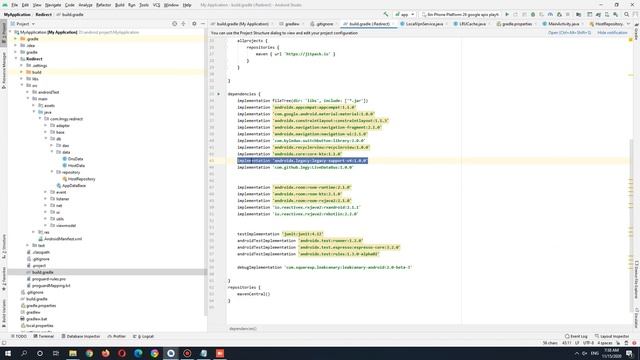Open the Project view mode dropdown
640x360 pixels.
tap(23, 24)
